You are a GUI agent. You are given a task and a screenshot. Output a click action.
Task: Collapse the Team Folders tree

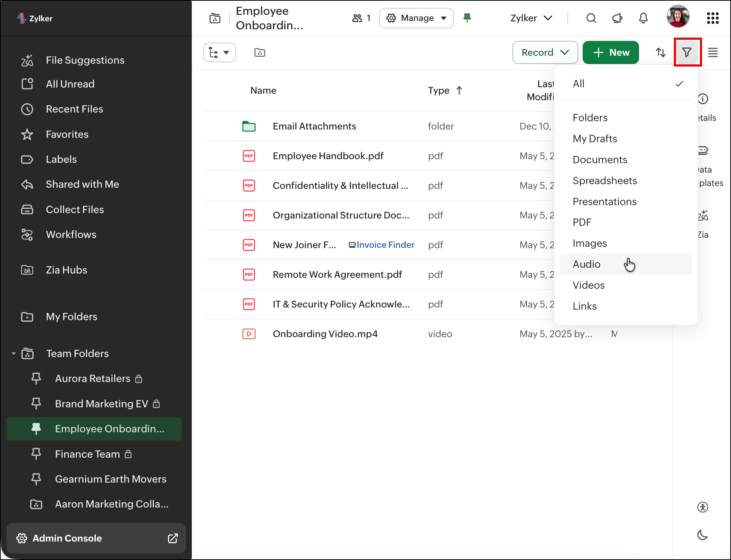coord(14,353)
